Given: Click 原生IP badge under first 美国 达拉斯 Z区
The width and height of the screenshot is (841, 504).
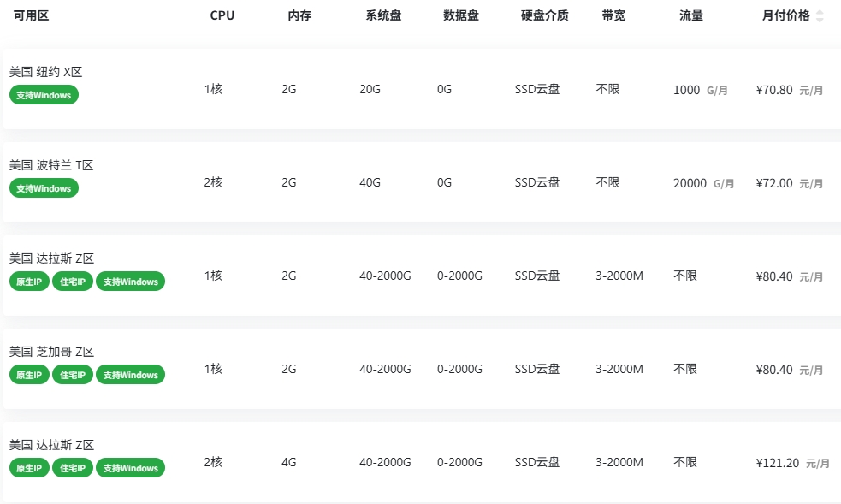Looking at the screenshot, I should tap(29, 281).
